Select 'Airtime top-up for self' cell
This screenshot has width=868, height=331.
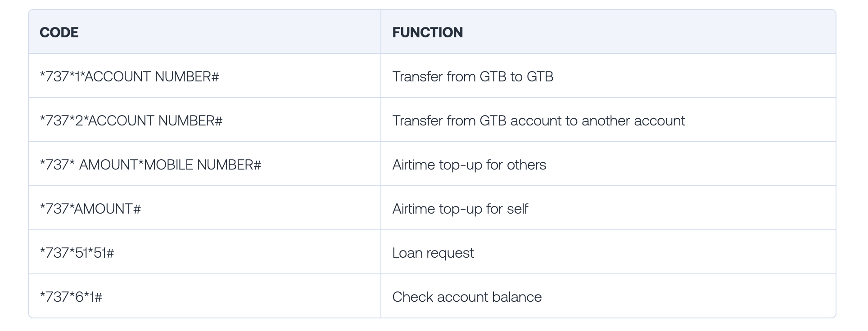pyautogui.click(x=460, y=209)
